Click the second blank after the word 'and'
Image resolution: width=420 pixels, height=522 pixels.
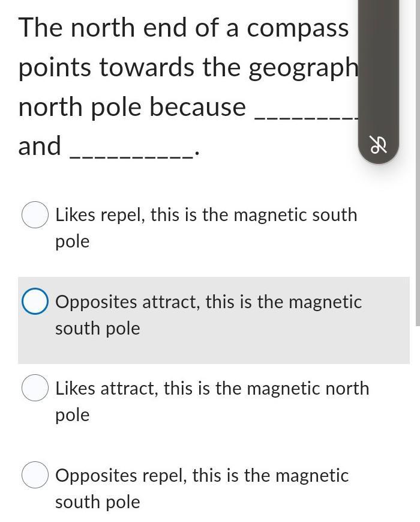click(132, 148)
